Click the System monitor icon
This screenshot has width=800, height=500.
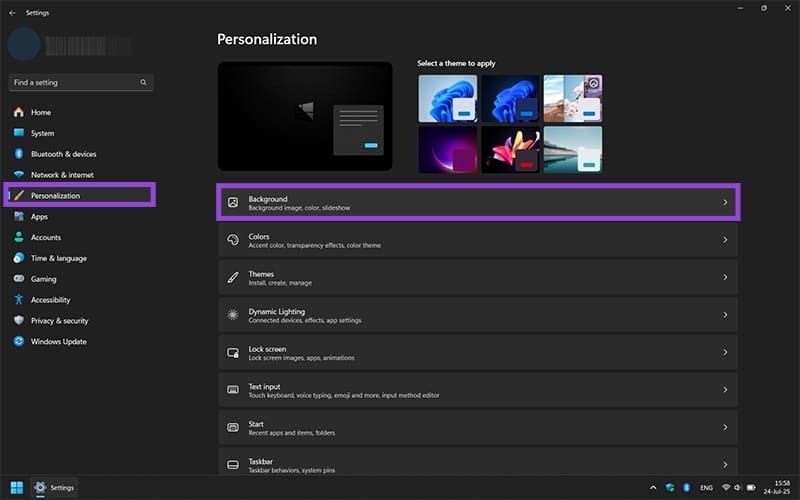point(19,133)
